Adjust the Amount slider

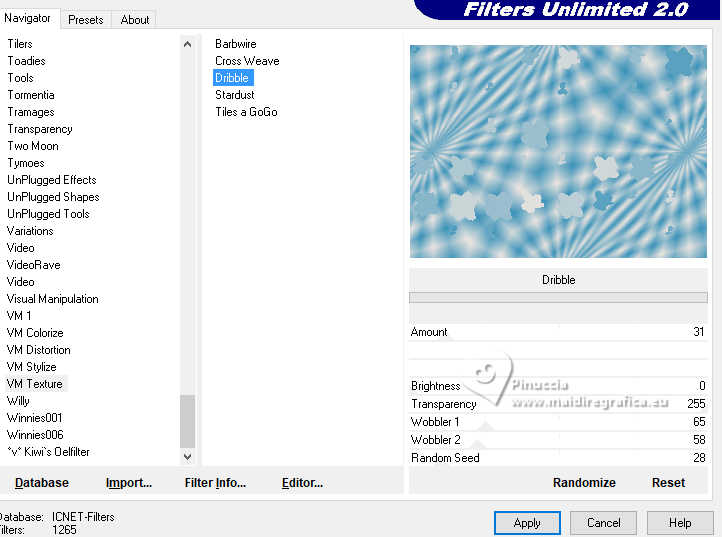pyautogui.click(x=558, y=332)
